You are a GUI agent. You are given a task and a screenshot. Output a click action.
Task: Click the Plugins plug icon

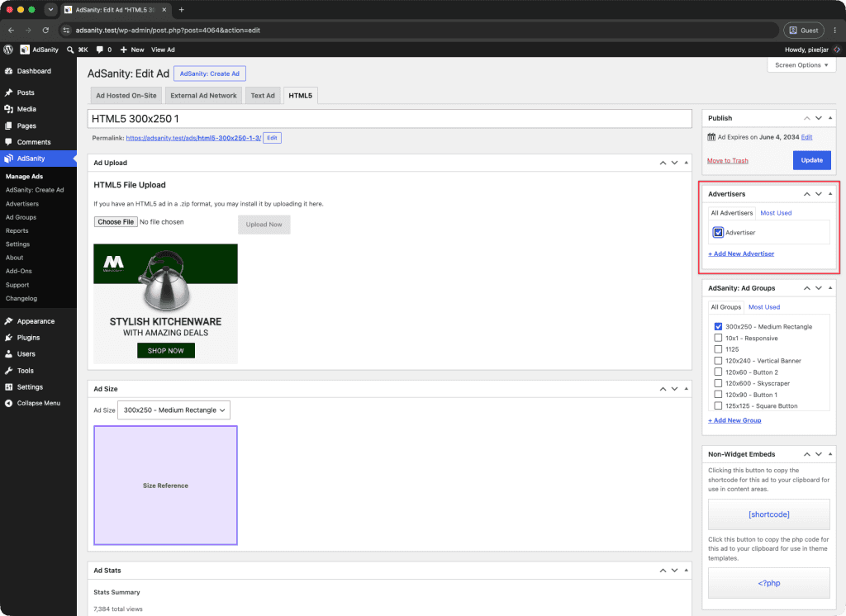point(8,338)
